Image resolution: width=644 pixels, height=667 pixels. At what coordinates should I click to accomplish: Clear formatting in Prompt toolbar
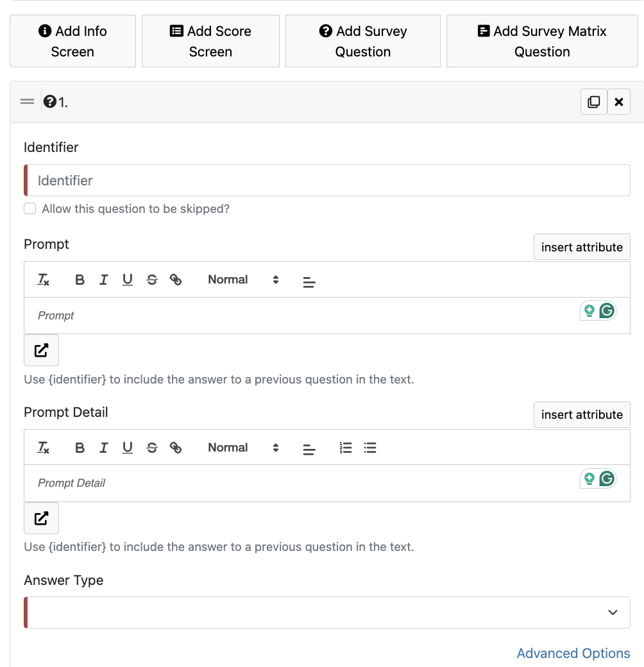(44, 280)
